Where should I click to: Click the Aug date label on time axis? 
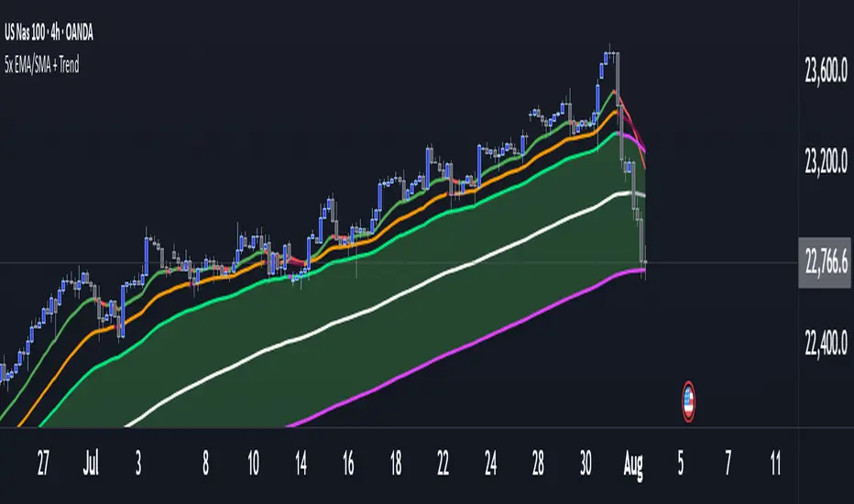coord(633,465)
